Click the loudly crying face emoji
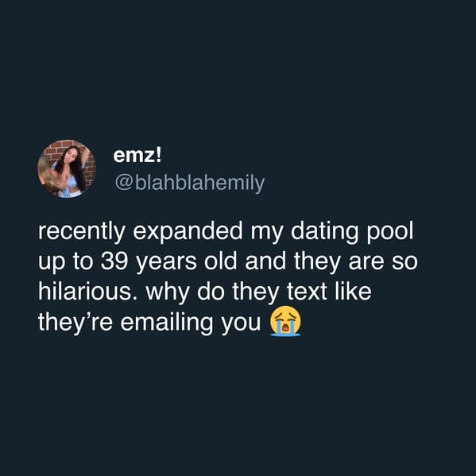476x476 pixels. pos(285,321)
